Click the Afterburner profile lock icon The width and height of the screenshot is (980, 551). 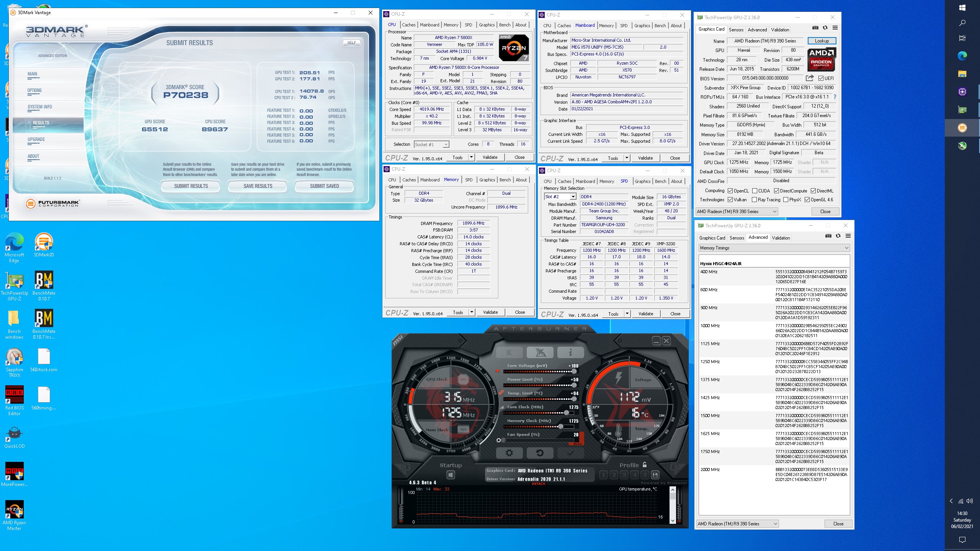(645, 465)
